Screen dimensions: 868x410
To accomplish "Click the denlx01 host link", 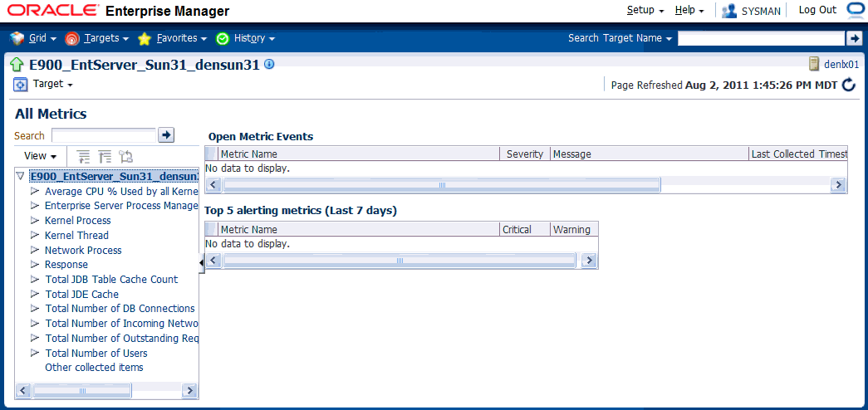I will [x=841, y=64].
